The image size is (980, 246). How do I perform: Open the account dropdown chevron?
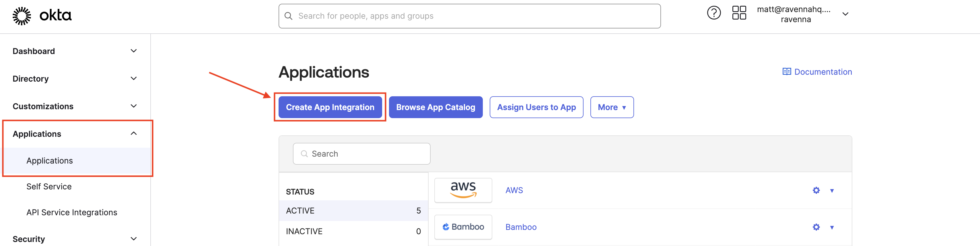click(x=845, y=14)
